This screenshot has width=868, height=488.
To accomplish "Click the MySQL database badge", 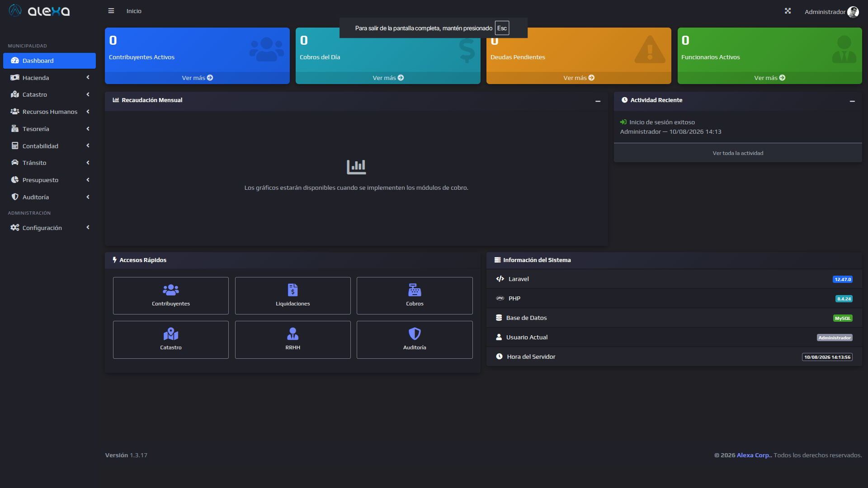I will point(843,318).
